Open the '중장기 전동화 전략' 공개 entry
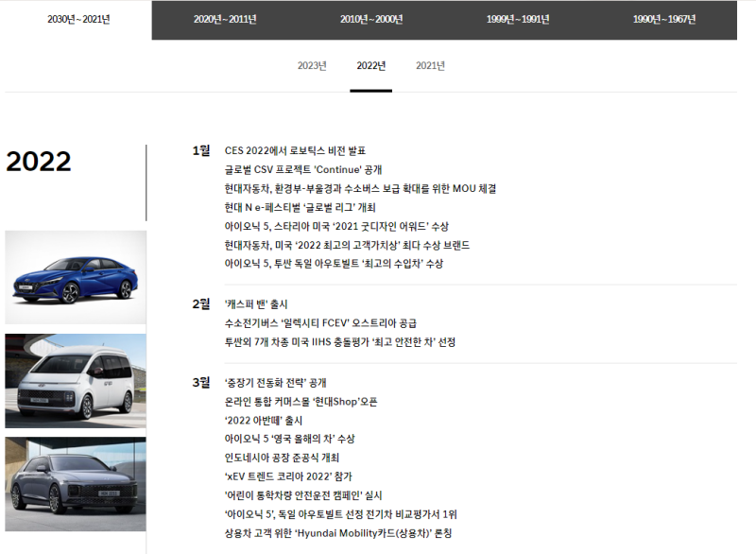This screenshot has width=756, height=554. pos(275,383)
